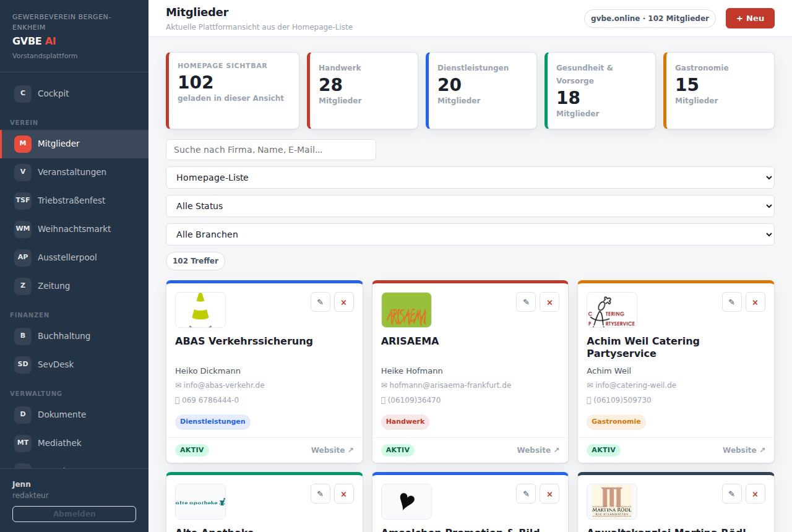Click the phone number 069 6786444-0
Image resolution: width=792 pixels, height=532 pixels.
click(x=210, y=400)
